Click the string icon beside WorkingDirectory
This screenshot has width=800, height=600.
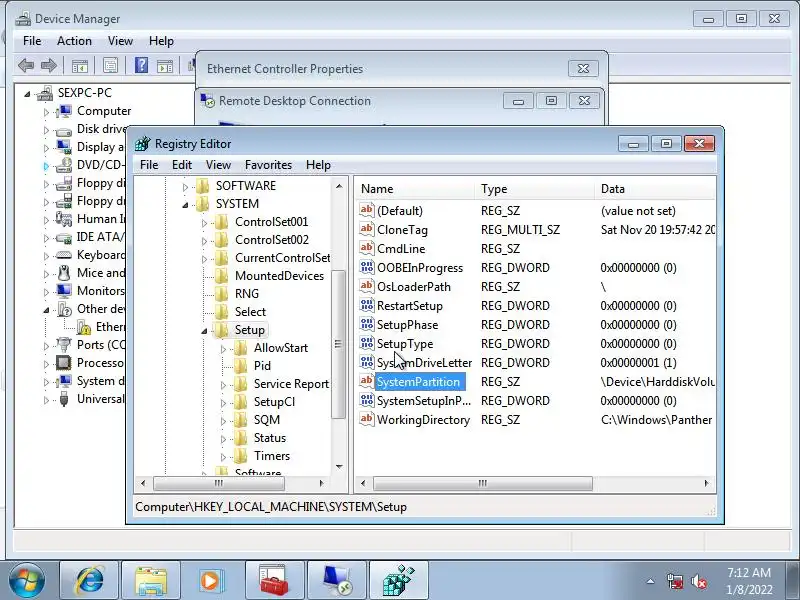366,419
